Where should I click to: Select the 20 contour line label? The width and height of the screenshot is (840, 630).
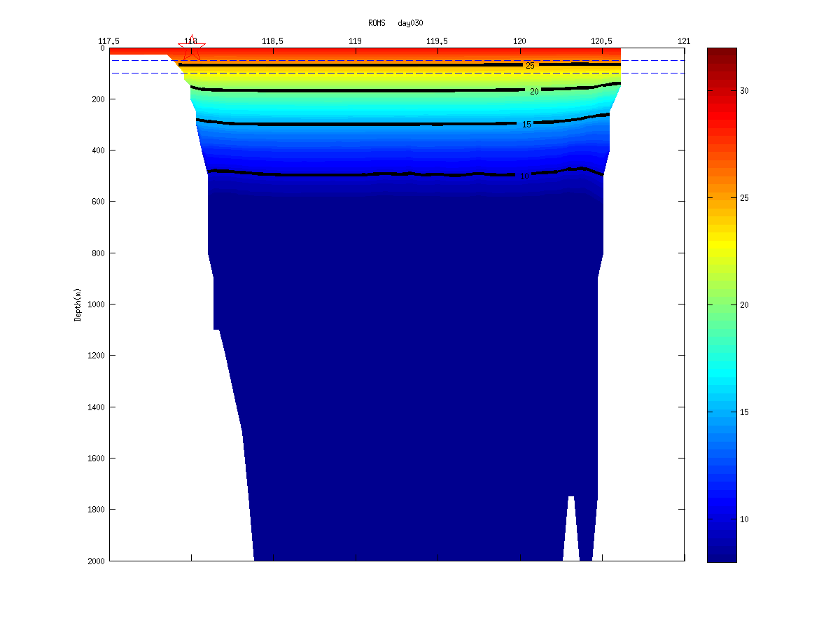point(533,92)
